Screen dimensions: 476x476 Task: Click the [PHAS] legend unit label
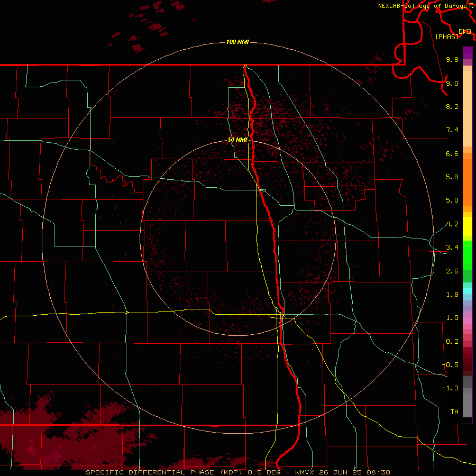point(447,36)
